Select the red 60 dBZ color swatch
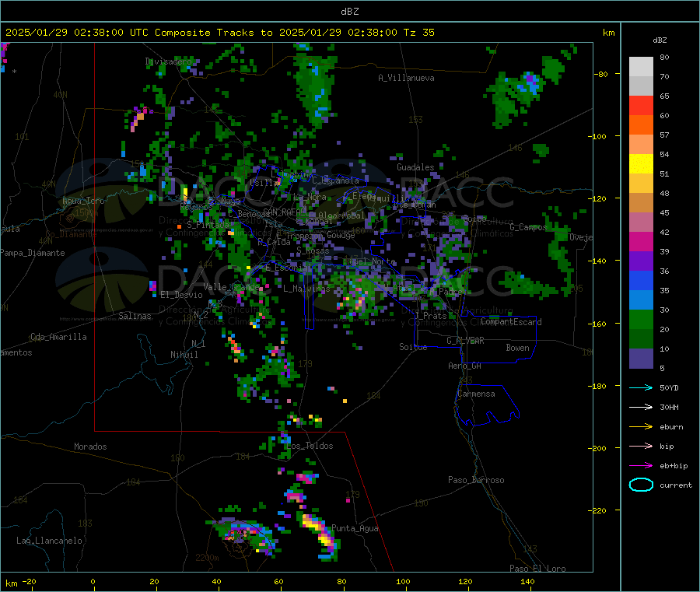 pos(641,105)
